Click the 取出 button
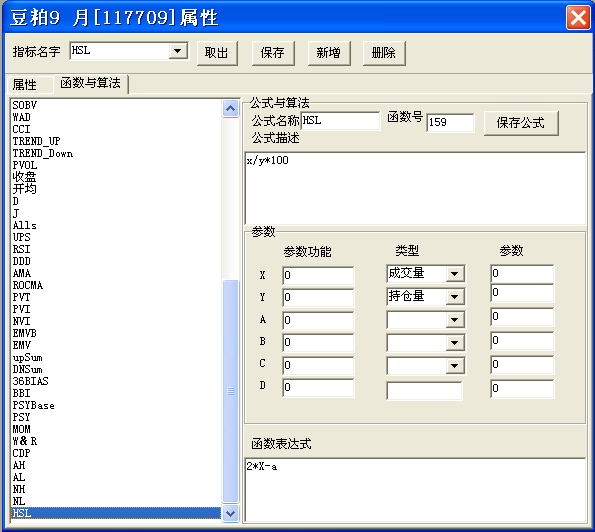The height and width of the screenshot is (532, 595). click(217, 53)
